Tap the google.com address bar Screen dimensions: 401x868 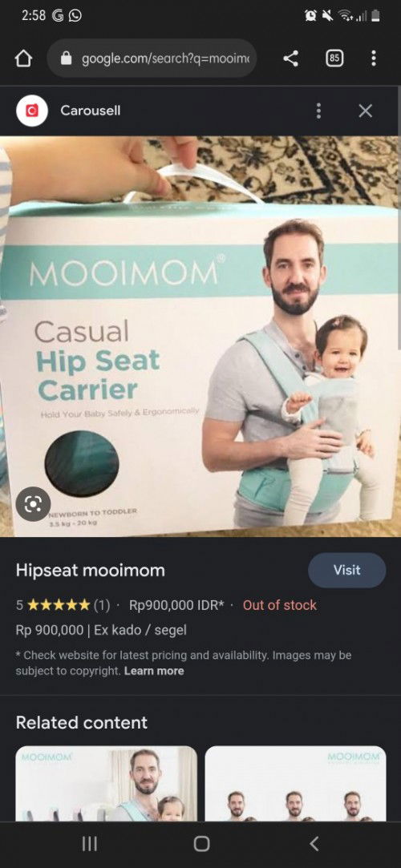pos(152,59)
